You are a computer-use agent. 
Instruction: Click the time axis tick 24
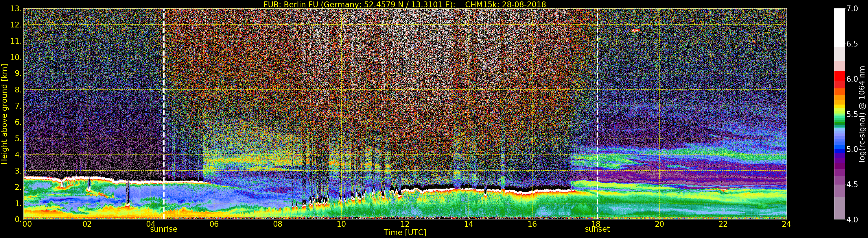786,224
